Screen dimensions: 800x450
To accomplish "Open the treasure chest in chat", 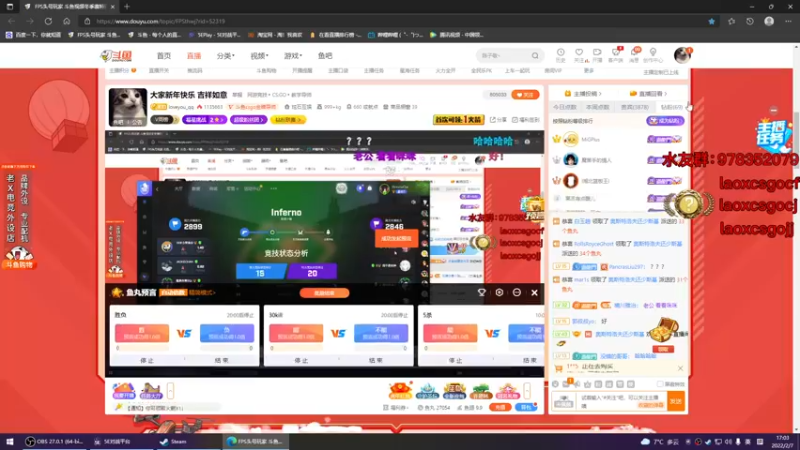I will [664, 330].
